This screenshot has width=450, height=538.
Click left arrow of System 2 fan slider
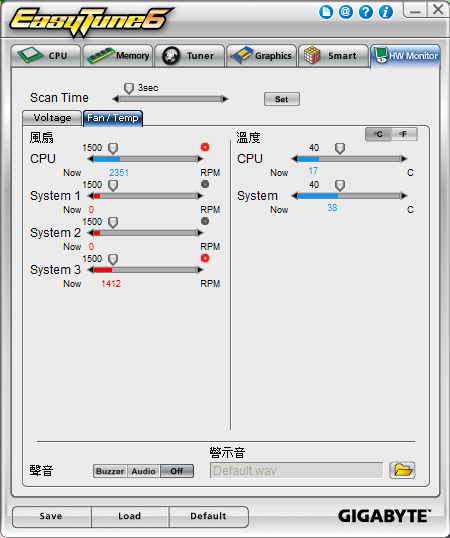pyautogui.click(x=91, y=233)
